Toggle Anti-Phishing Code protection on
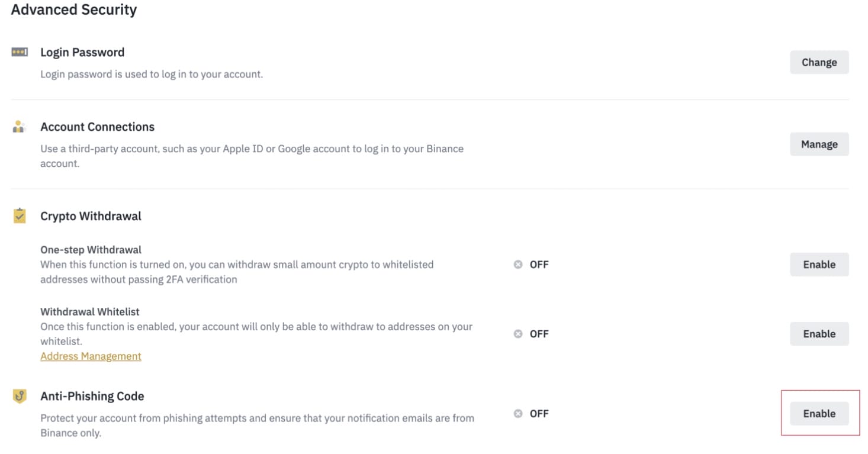 pyautogui.click(x=819, y=413)
